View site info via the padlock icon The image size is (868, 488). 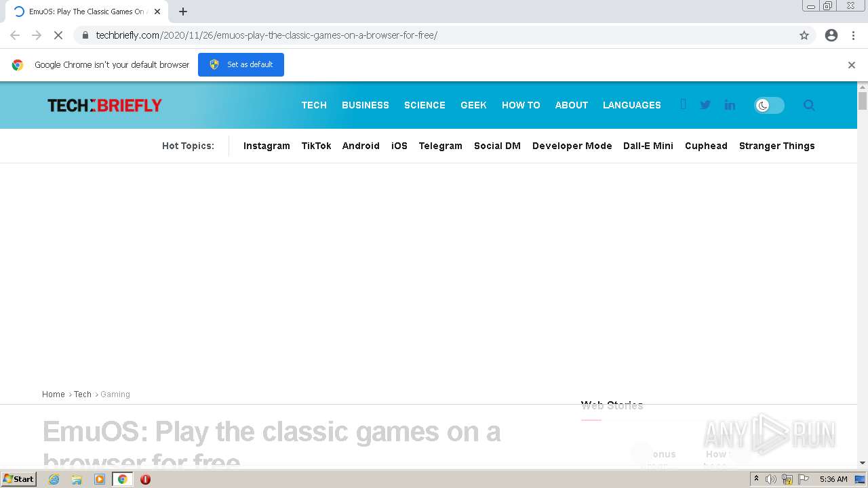[85, 35]
